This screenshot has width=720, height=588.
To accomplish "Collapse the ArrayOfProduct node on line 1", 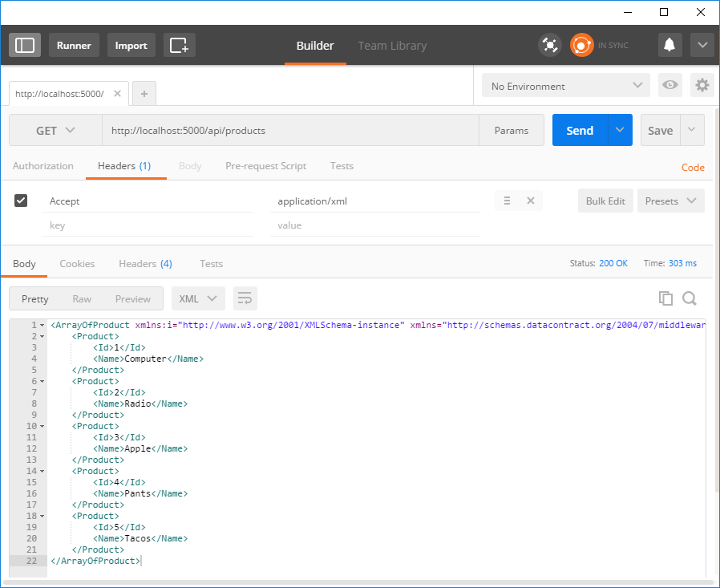I will [42, 326].
